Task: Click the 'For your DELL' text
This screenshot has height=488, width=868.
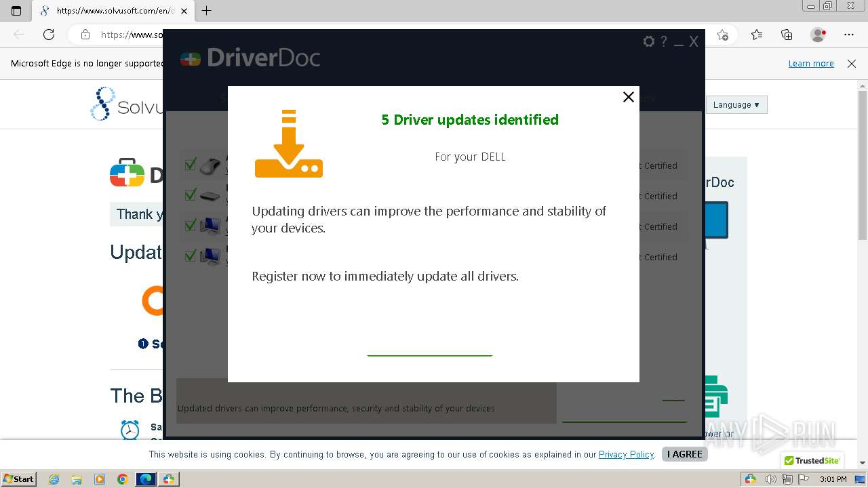Action: click(470, 157)
